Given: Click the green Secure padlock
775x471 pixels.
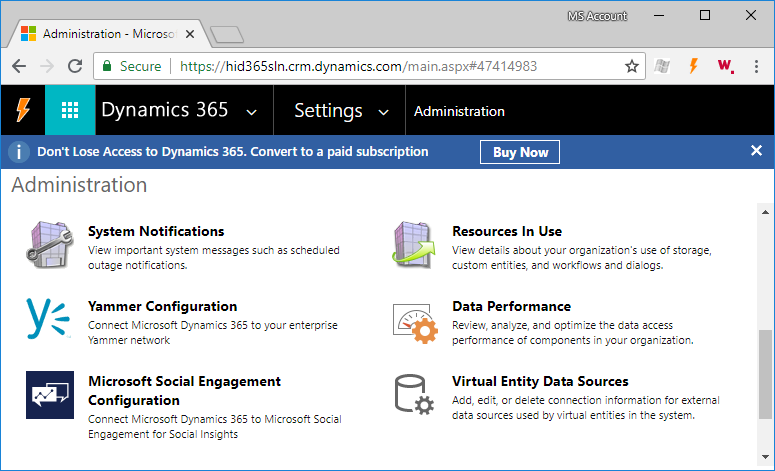Looking at the screenshot, I should pyautogui.click(x=107, y=66).
